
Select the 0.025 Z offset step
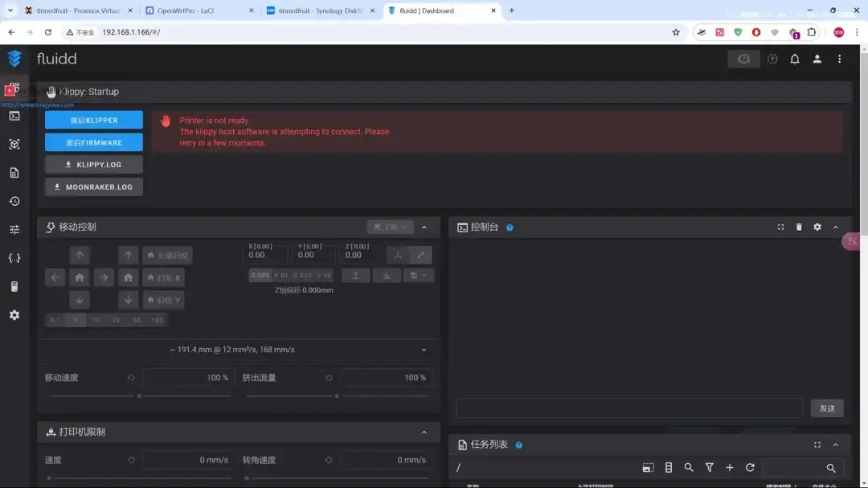click(303, 275)
